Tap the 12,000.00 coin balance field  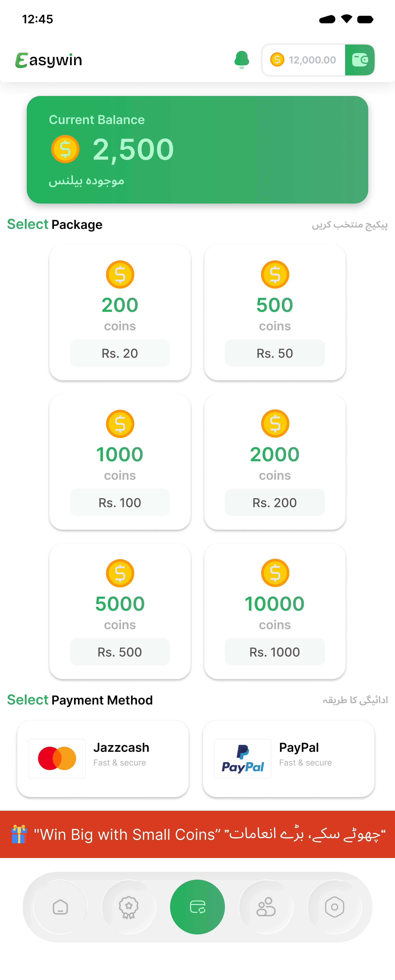[x=304, y=60]
